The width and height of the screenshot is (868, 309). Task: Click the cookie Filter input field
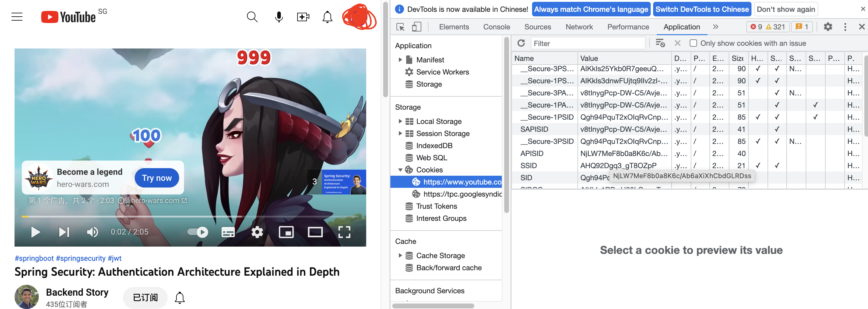(588, 44)
